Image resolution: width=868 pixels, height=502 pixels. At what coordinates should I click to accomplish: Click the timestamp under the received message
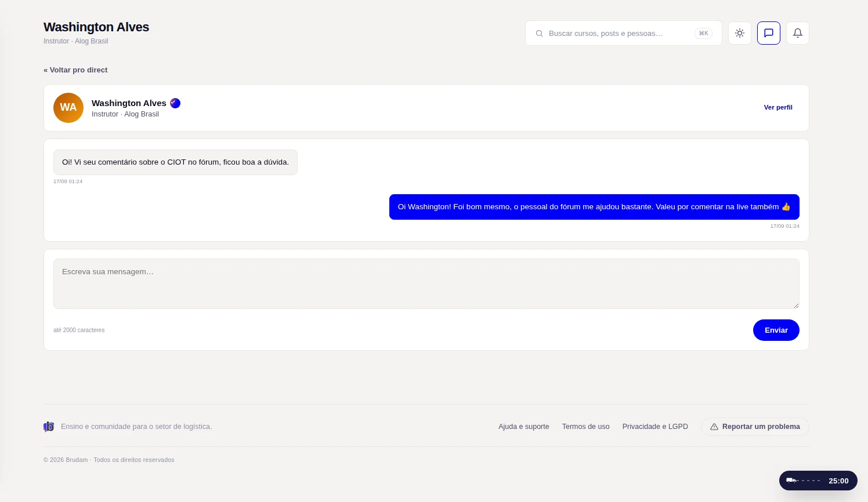pyautogui.click(x=68, y=181)
